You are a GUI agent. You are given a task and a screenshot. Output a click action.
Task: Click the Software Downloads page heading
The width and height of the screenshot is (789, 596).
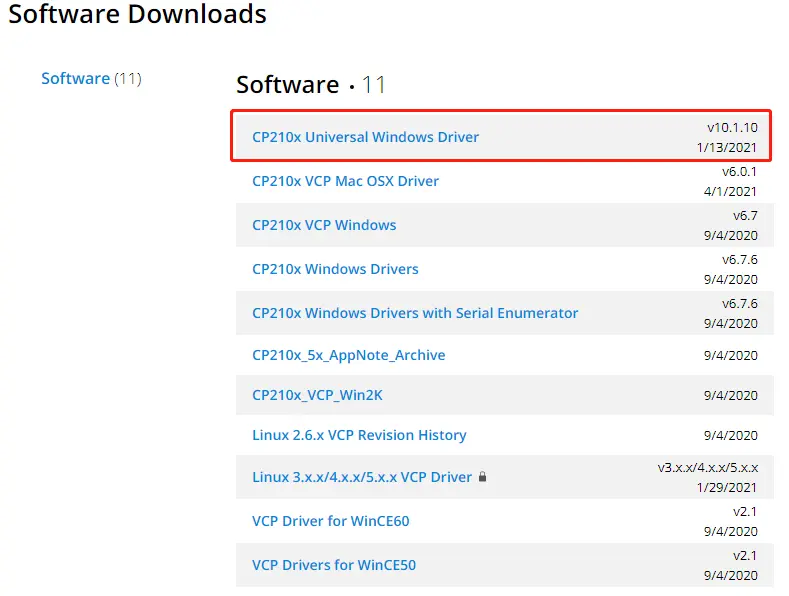138,15
